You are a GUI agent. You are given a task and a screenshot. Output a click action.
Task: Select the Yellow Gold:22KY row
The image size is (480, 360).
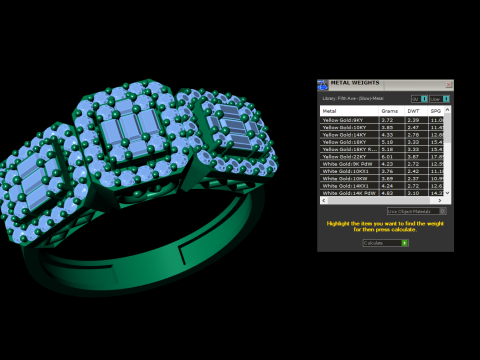(382, 156)
